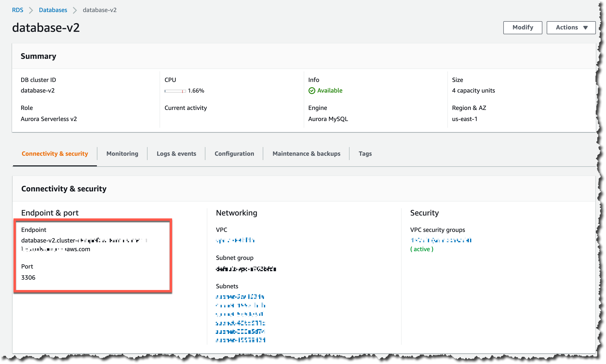The height and width of the screenshot is (364, 606).
Task: Switch to the Monitoring tab
Action: pos(122,154)
